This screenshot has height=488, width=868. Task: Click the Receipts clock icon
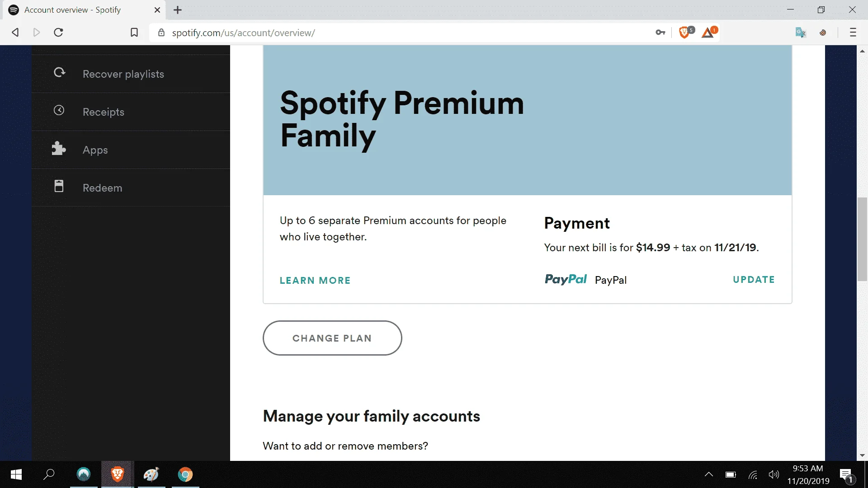[59, 110]
